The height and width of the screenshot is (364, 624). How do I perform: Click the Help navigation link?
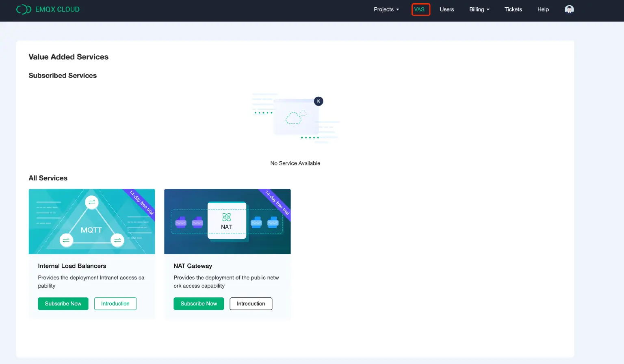tap(543, 9)
